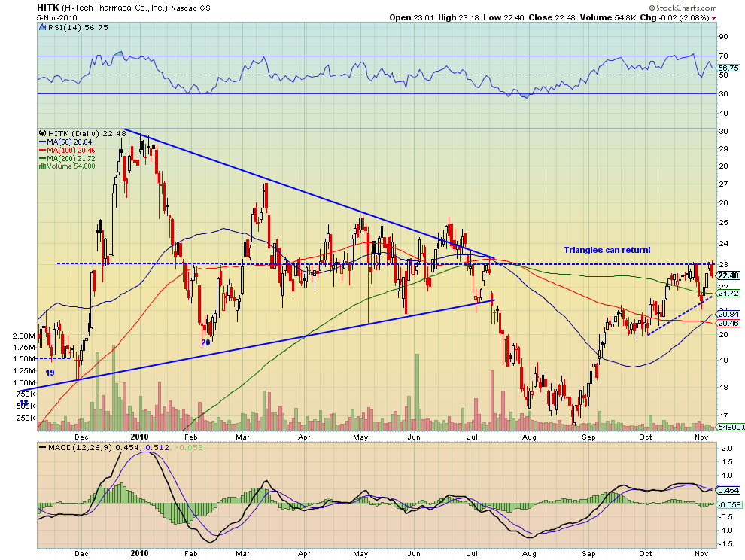Viewport: 745px width, 560px height.
Task: Click the 2.00M volume axis label
Action: tap(24, 336)
